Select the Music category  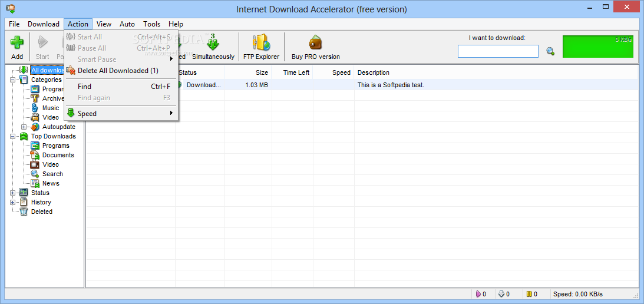click(x=51, y=108)
